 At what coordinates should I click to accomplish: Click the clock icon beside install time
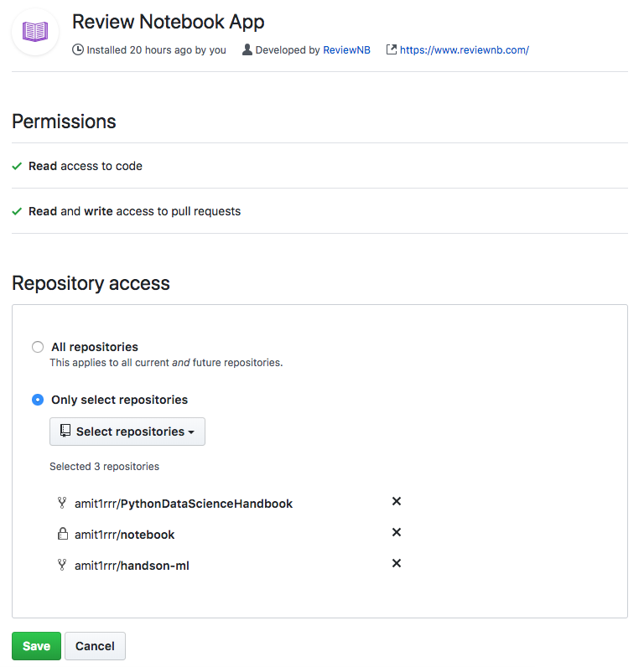click(x=79, y=50)
